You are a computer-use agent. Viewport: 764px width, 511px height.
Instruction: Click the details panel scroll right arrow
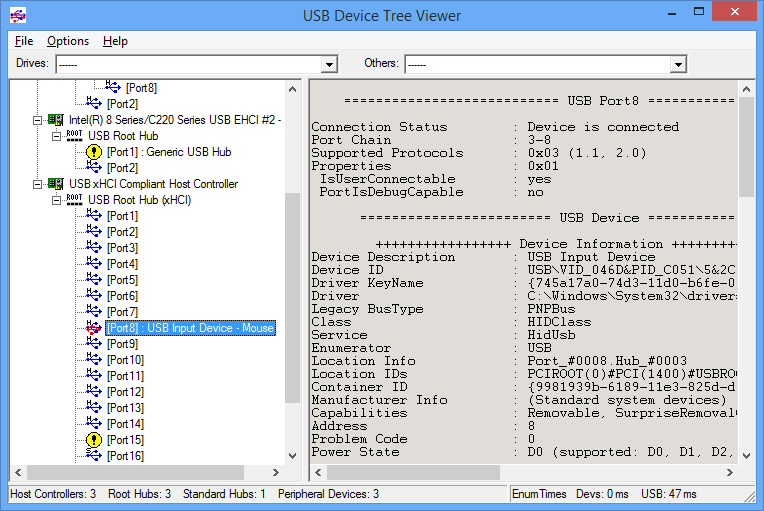[730, 473]
